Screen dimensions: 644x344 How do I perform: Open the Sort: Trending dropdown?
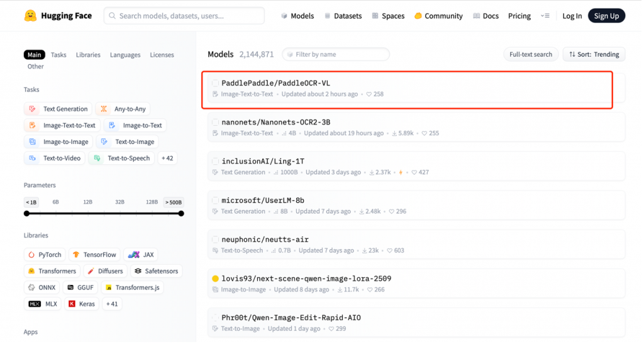tap(594, 55)
